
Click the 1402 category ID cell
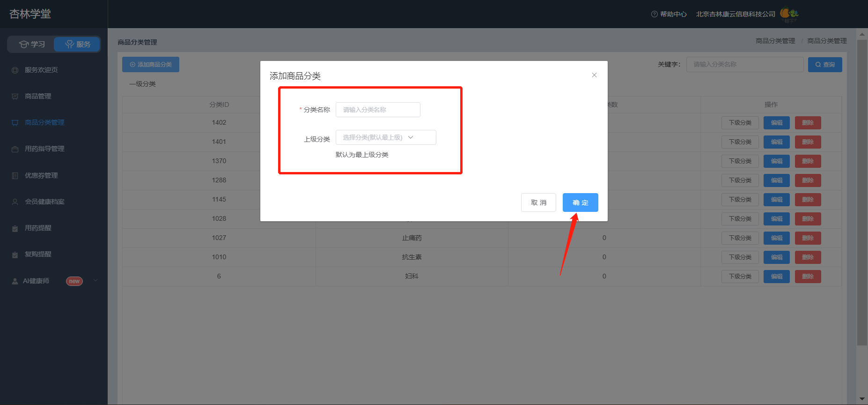pos(219,123)
